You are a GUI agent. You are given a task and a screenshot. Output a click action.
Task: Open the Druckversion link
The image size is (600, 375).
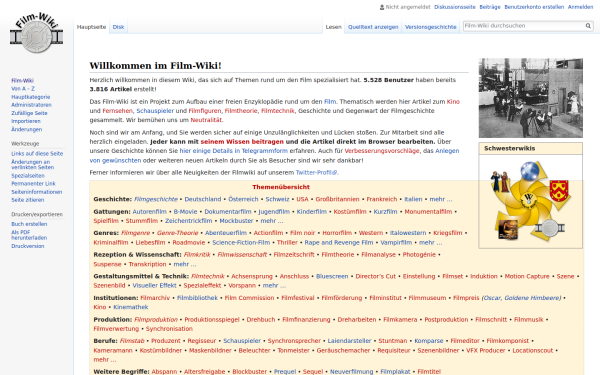pos(28,246)
